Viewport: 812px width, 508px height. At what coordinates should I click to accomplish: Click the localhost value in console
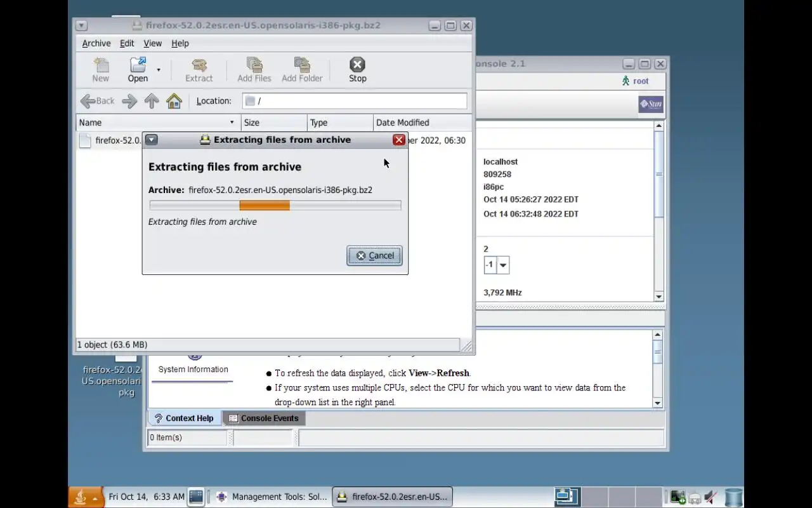(501, 162)
